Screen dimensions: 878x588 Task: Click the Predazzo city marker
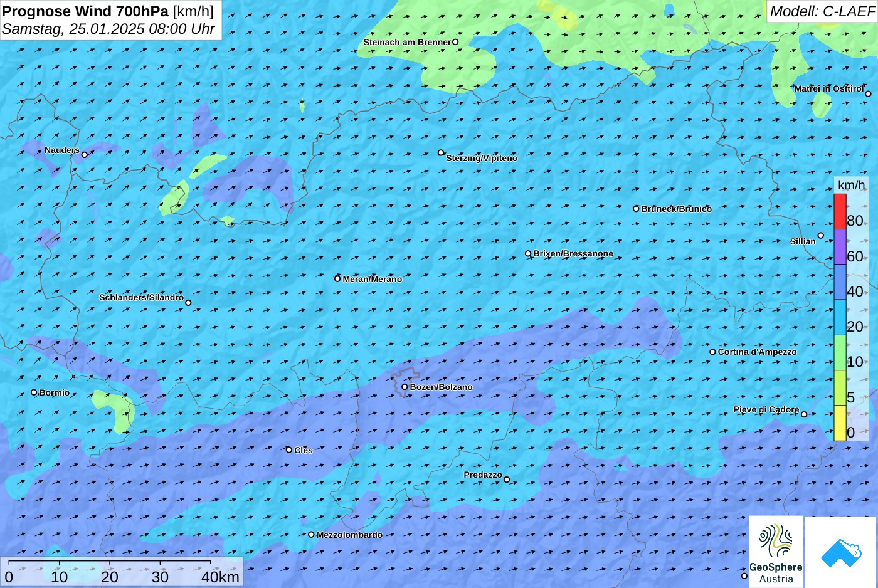tap(507, 480)
